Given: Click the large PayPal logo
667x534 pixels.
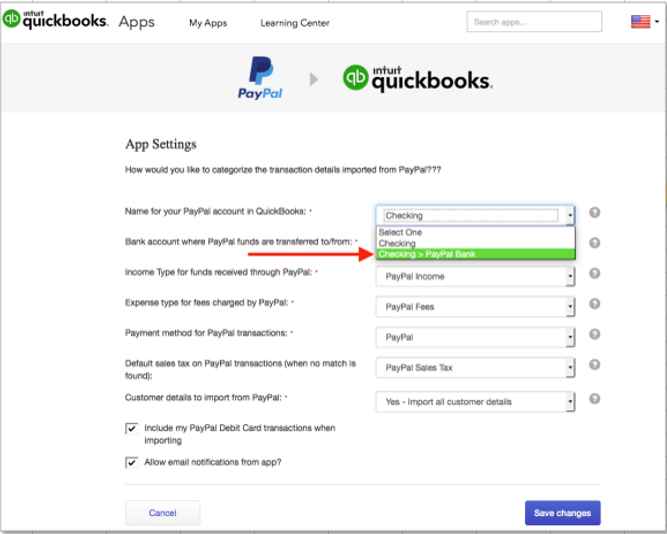Looking at the screenshot, I should click(x=260, y=78).
